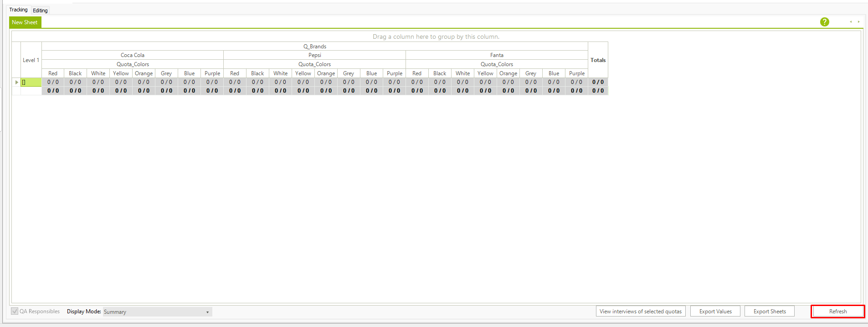The height and width of the screenshot is (327, 868).
Task: Select the Grey column under Coca Cola
Action: click(166, 73)
